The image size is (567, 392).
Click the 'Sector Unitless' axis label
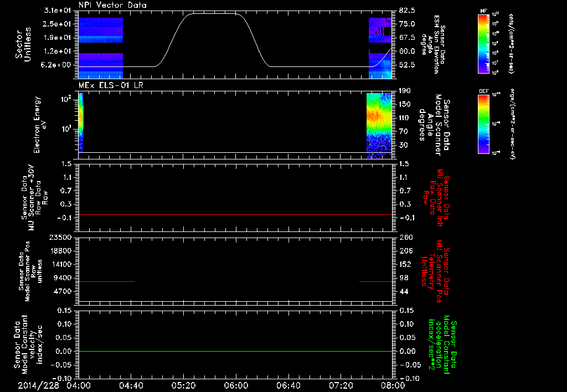pyautogui.click(x=23, y=44)
